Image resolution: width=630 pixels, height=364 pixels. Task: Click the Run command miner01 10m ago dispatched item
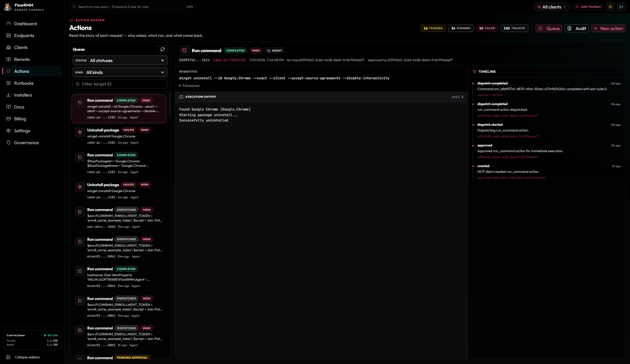(x=119, y=248)
